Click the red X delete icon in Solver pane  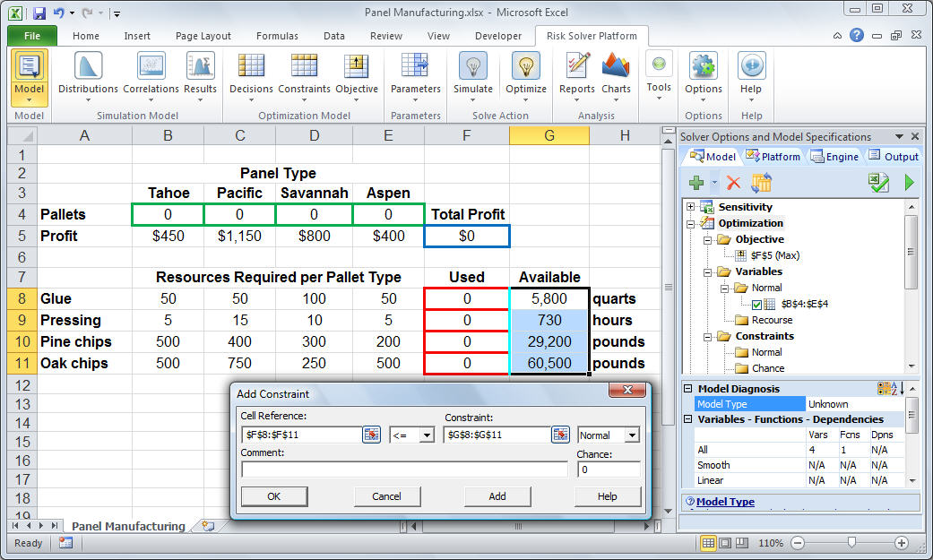click(x=733, y=183)
